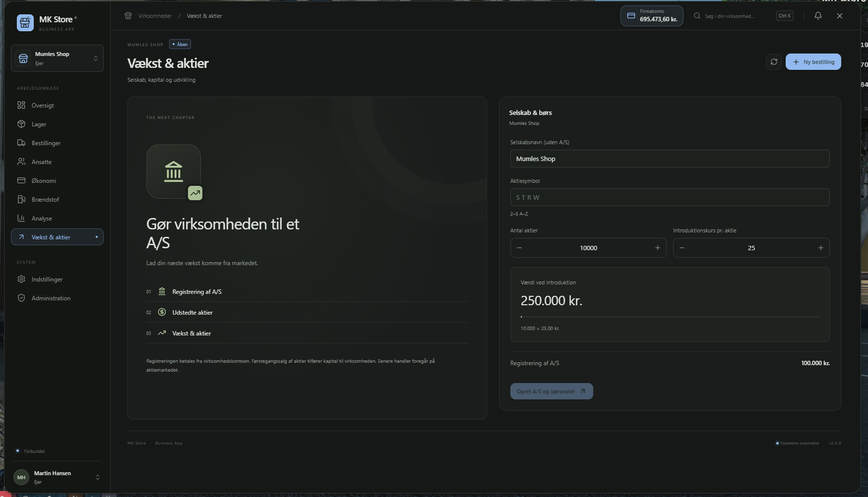868x497 pixels.
Task: Click the Virksomheder breadcrumb link
Action: tap(155, 16)
